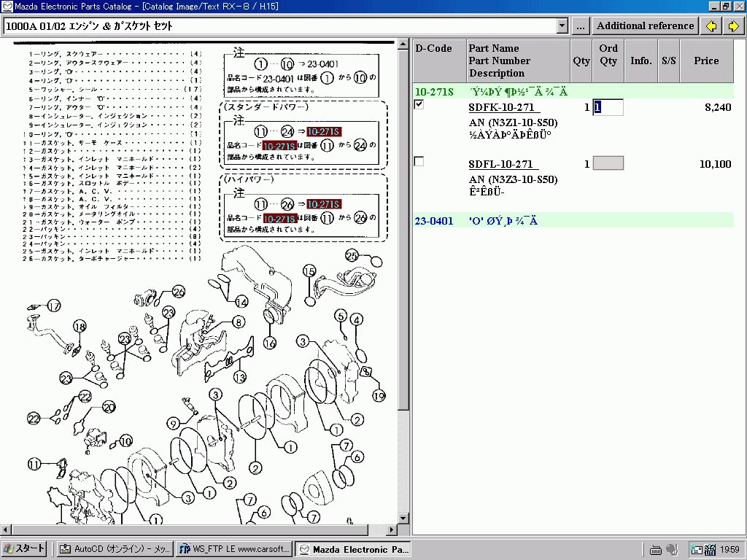The width and height of the screenshot is (747, 560).
Task: Click the Info. column header
Action: (x=641, y=61)
